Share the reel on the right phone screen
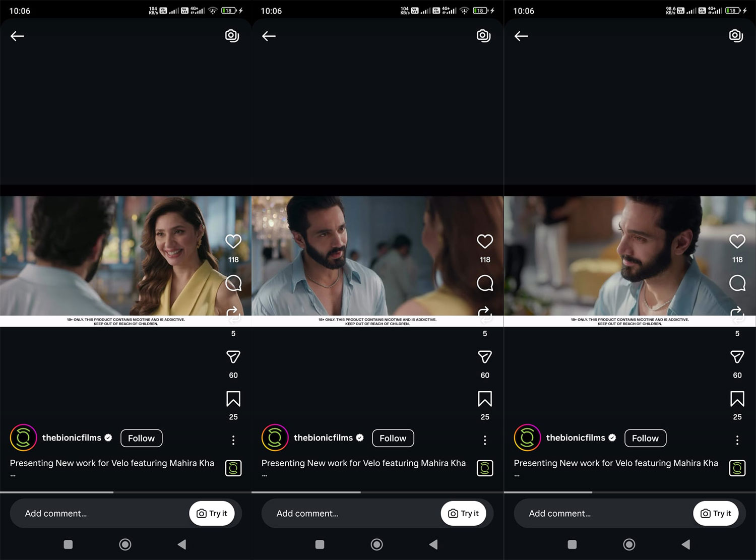This screenshot has width=756, height=560. coord(737,357)
